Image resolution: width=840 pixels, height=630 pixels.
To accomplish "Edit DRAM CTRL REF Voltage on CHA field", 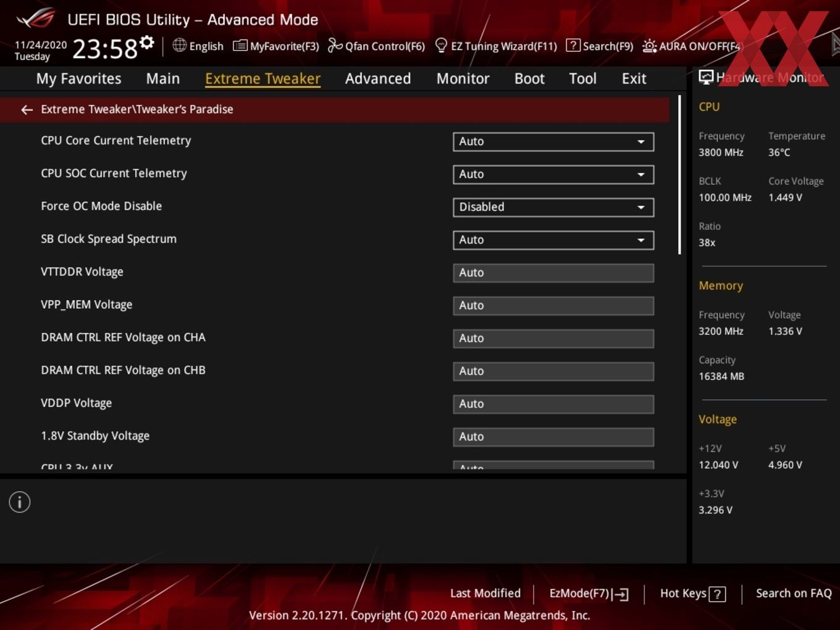I will (x=553, y=338).
